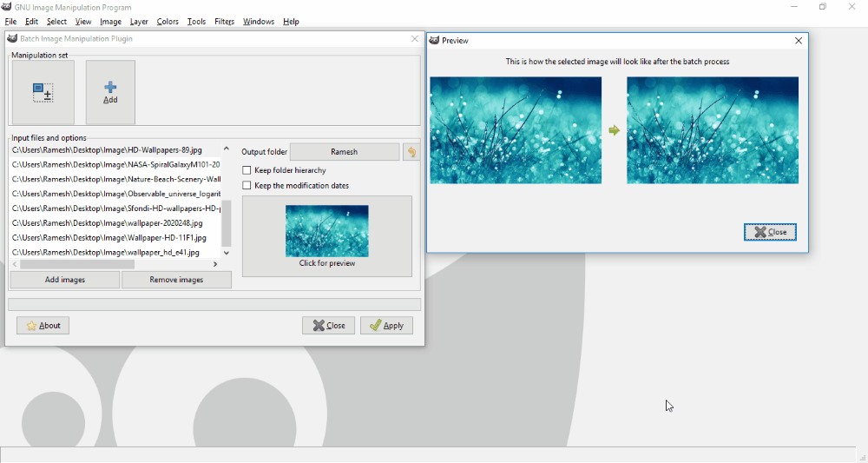Click the GIMP icon in the Preview title bar
868x463 pixels.
pyautogui.click(x=435, y=41)
